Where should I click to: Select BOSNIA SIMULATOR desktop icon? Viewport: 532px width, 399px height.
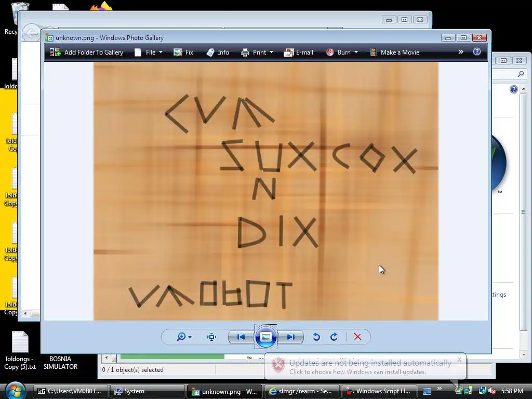(x=60, y=362)
